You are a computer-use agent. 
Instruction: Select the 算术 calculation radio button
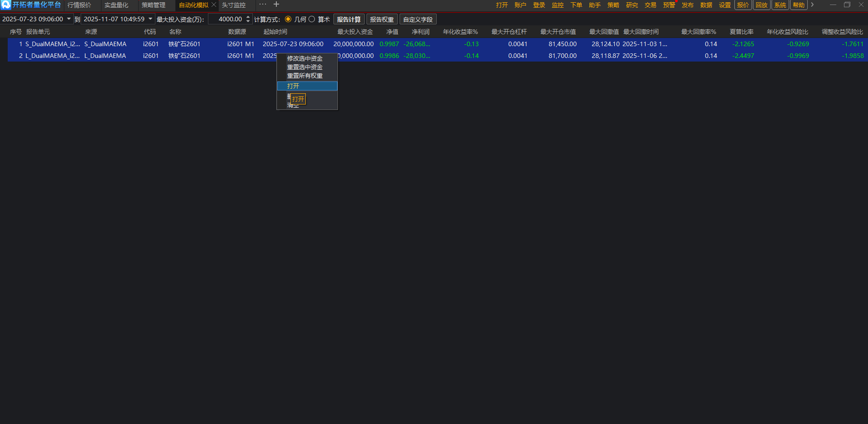pyautogui.click(x=312, y=19)
